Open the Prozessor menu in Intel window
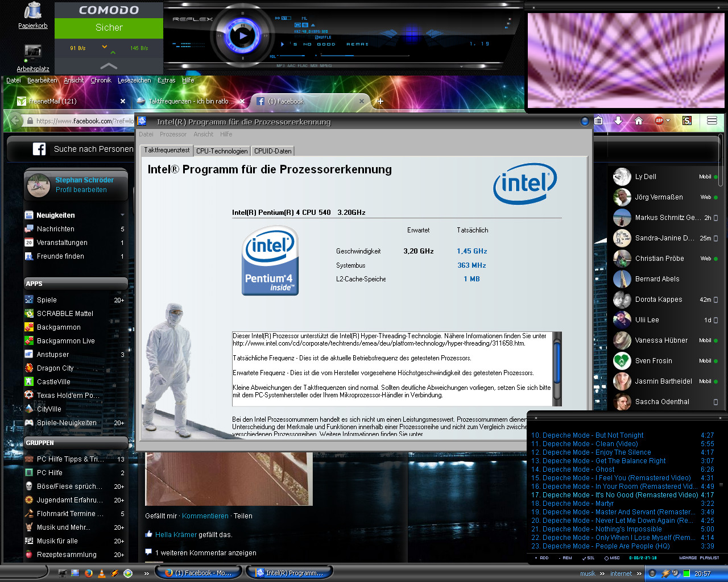The width and height of the screenshot is (728, 582). 173,135
